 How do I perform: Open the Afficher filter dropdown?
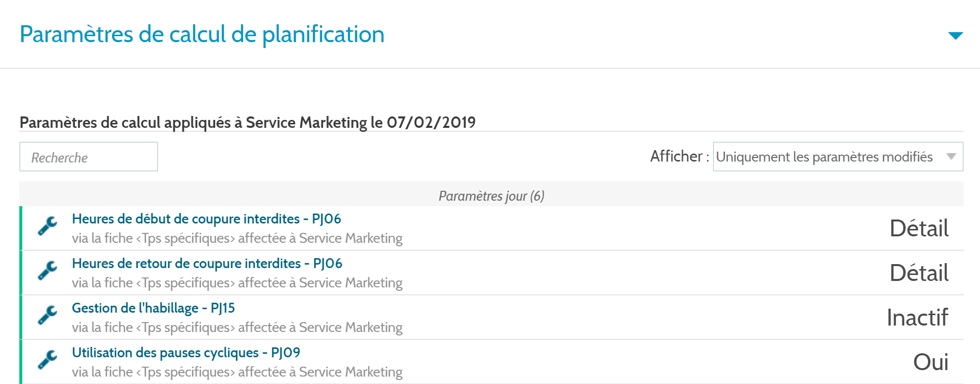click(x=838, y=157)
